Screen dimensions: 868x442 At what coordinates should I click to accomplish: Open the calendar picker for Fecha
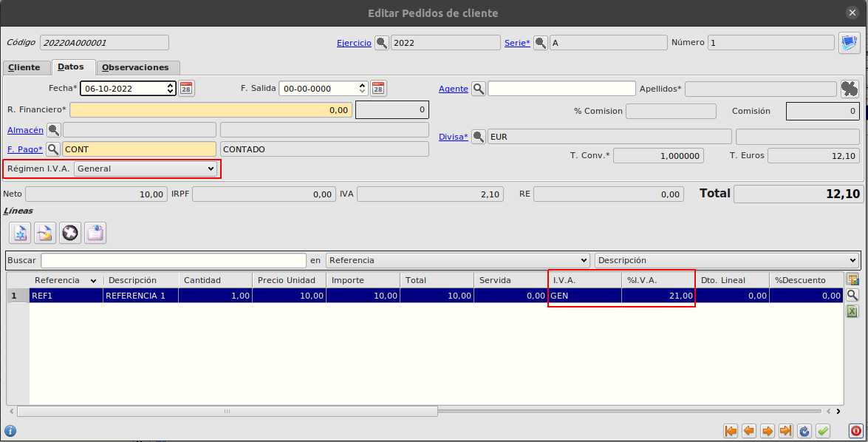[186, 89]
